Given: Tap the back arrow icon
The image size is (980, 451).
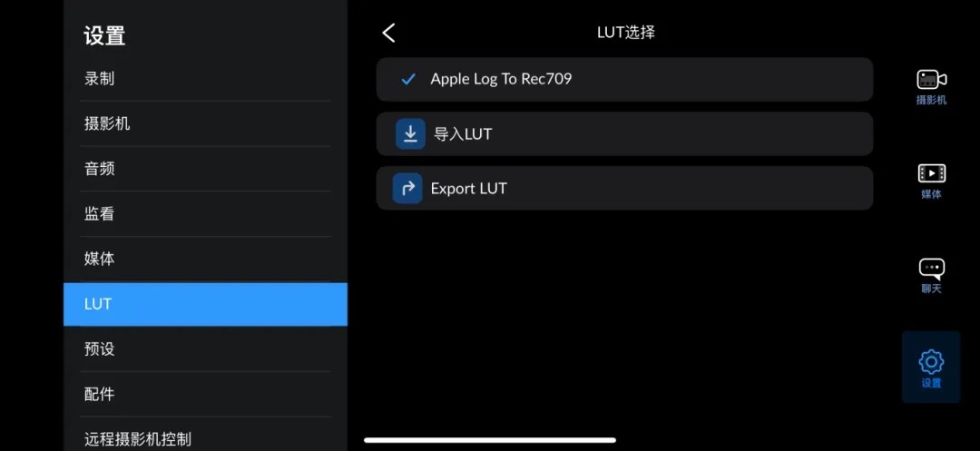Looking at the screenshot, I should [389, 33].
